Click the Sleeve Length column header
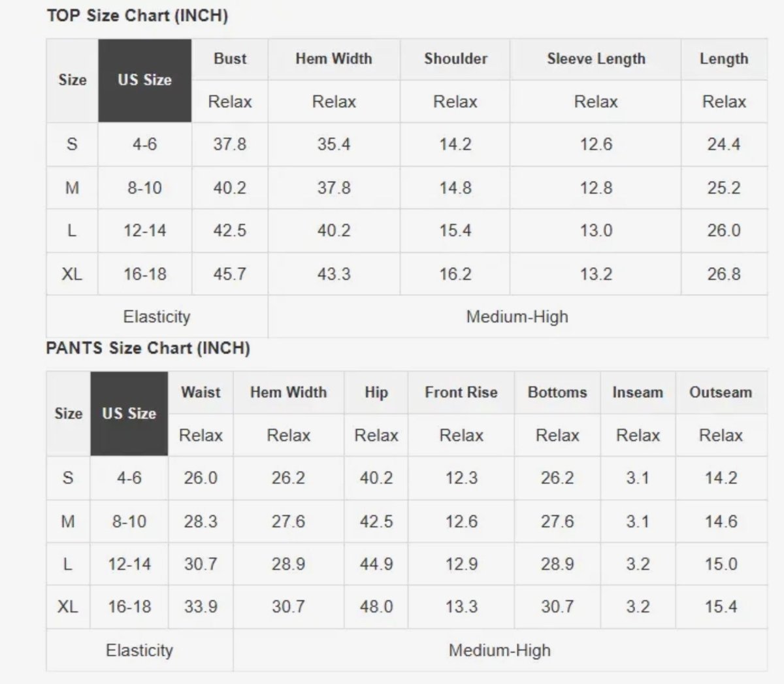 (x=596, y=59)
